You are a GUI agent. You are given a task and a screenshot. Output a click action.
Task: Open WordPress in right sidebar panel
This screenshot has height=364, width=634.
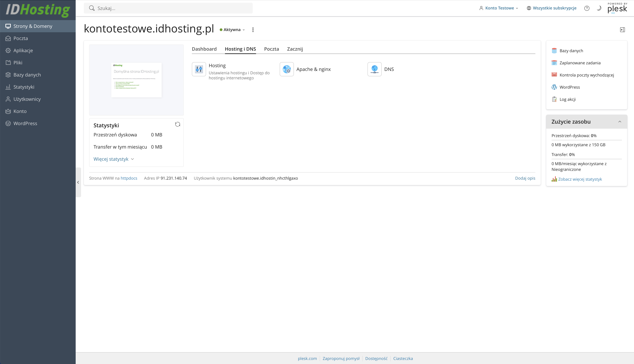click(x=569, y=87)
